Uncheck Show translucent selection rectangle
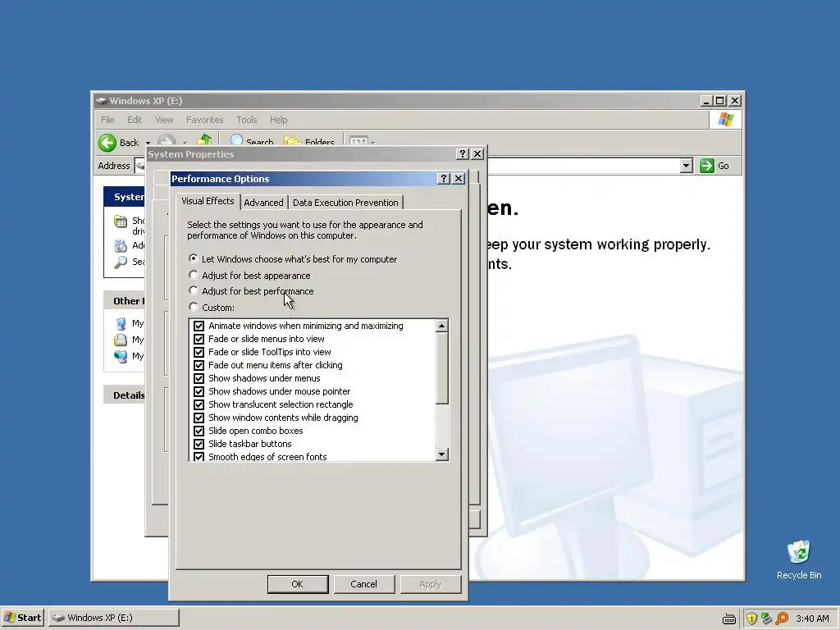This screenshot has width=840, height=630. (x=199, y=404)
